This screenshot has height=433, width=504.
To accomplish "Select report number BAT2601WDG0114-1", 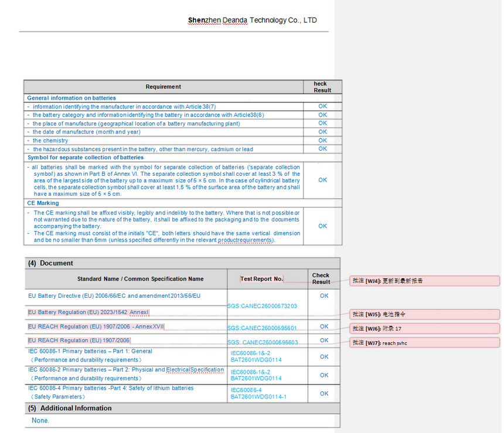I will [258, 397].
